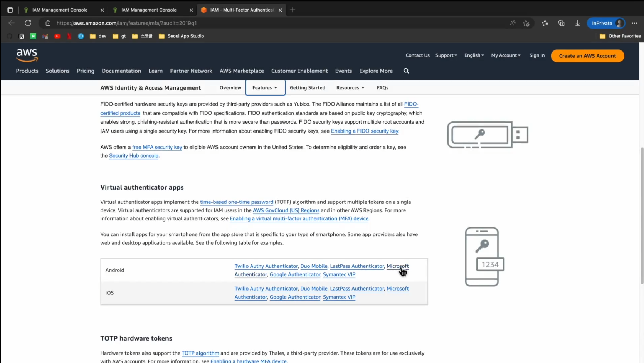The height and width of the screenshot is (363, 644).
Task: Open the Other Favorites folder
Action: coord(620,36)
